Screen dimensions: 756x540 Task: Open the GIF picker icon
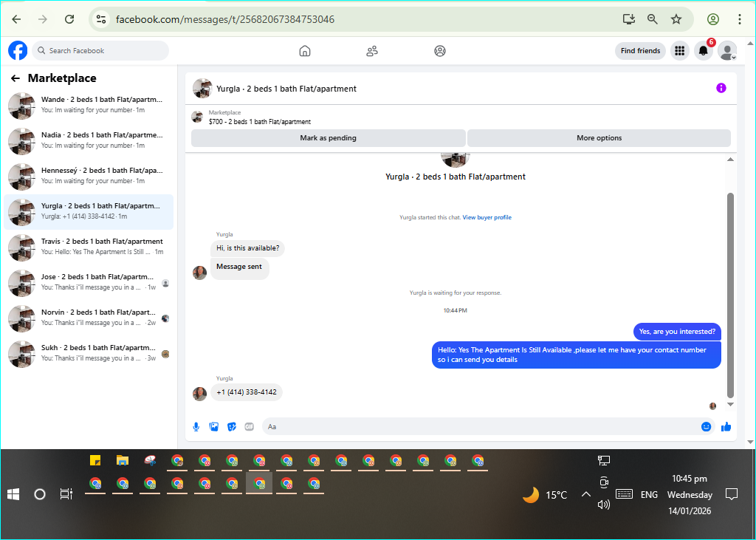pyautogui.click(x=250, y=426)
